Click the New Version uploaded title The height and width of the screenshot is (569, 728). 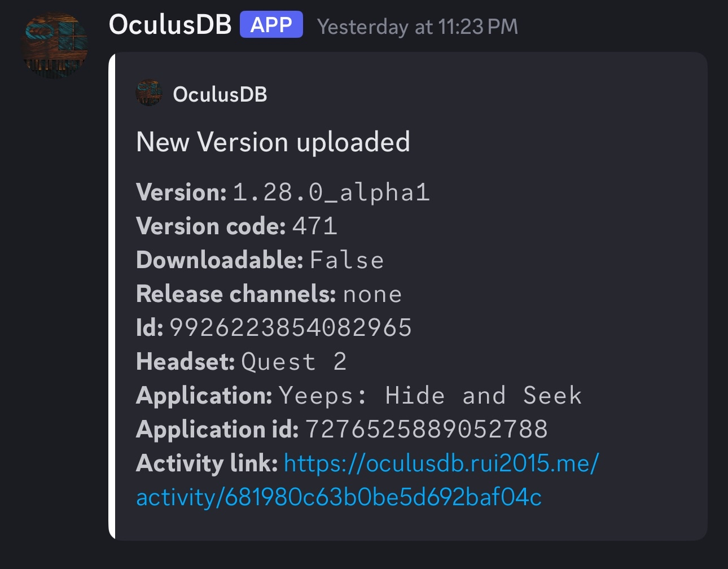pos(273,142)
